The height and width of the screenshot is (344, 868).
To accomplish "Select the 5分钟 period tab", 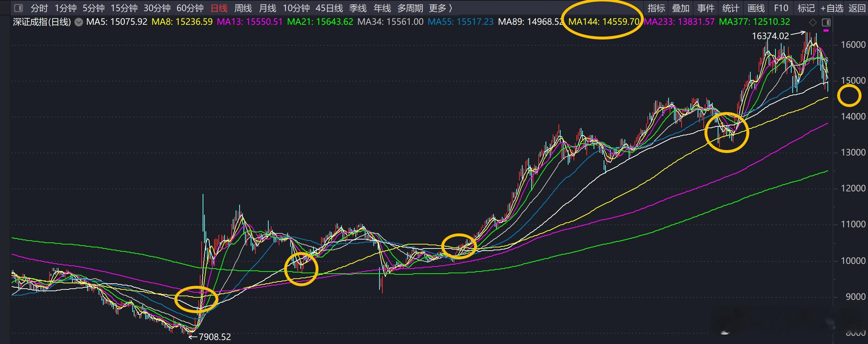I will [94, 8].
